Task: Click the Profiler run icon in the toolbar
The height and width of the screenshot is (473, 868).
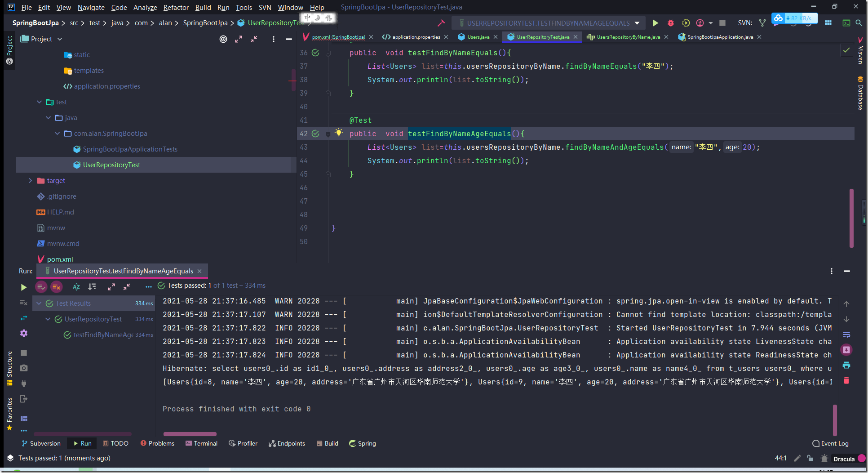Action: 700,23
